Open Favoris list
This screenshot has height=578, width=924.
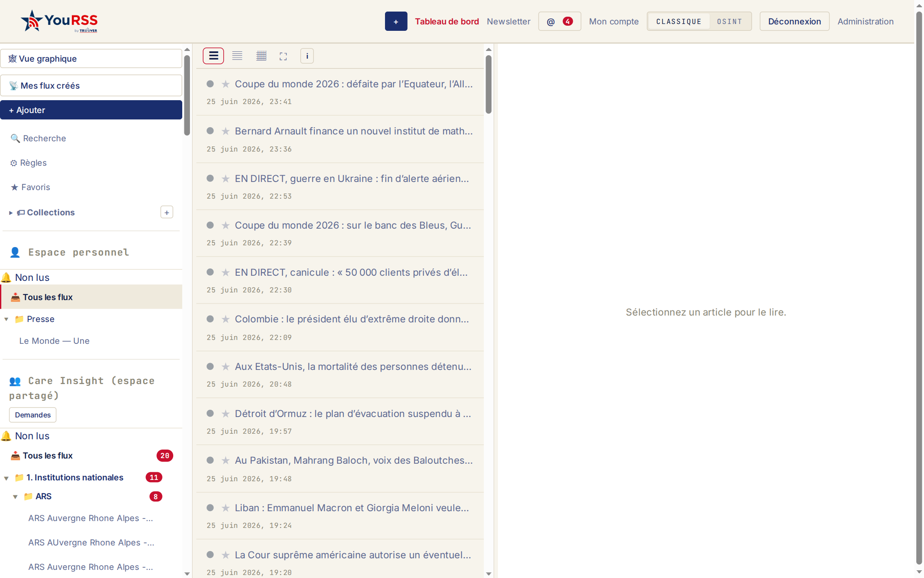coord(30,187)
